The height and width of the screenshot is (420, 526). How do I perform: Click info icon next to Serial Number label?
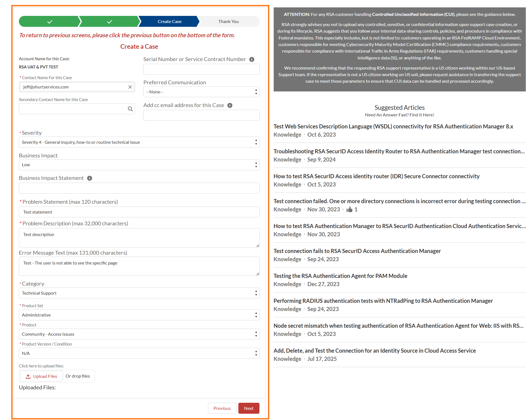point(252,59)
